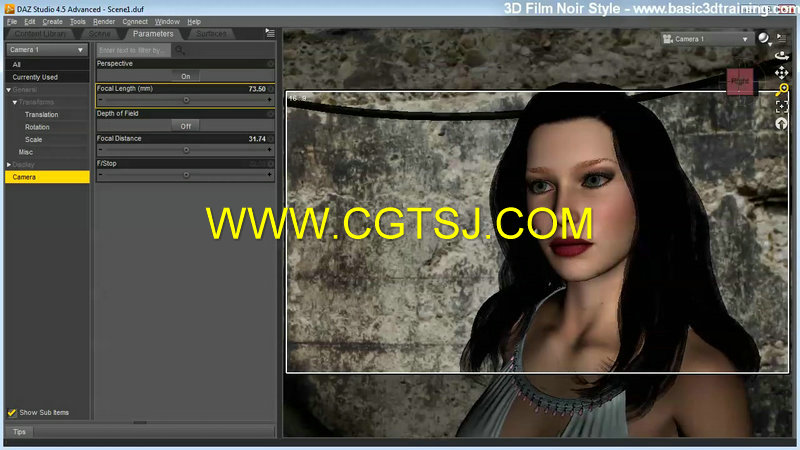800x450 pixels.
Task: Select Rotation property group
Action: click(37, 127)
